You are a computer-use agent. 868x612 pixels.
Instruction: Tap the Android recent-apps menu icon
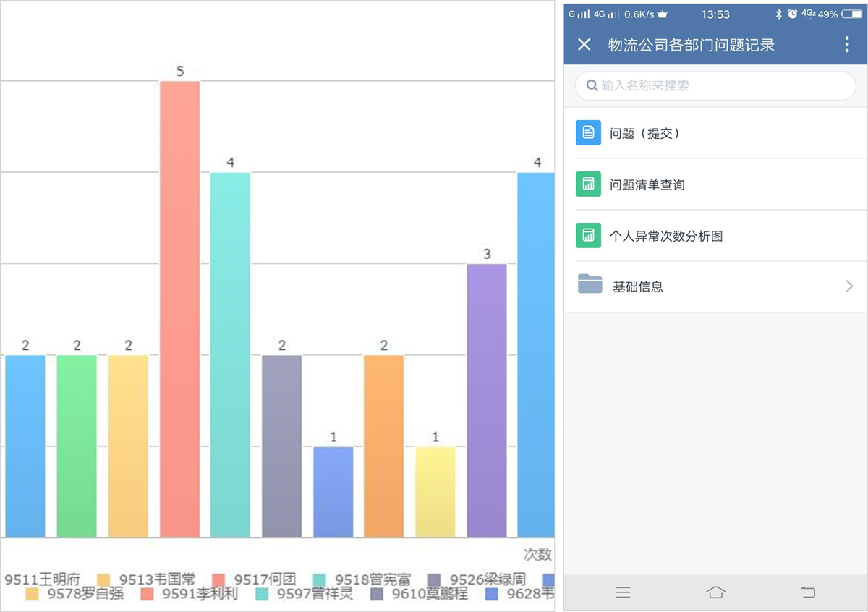(624, 592)
